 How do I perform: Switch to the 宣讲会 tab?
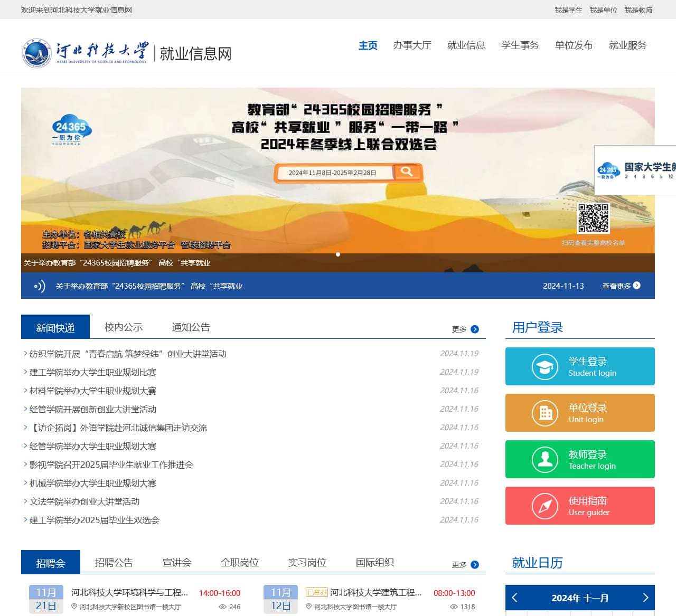[177, 563]
